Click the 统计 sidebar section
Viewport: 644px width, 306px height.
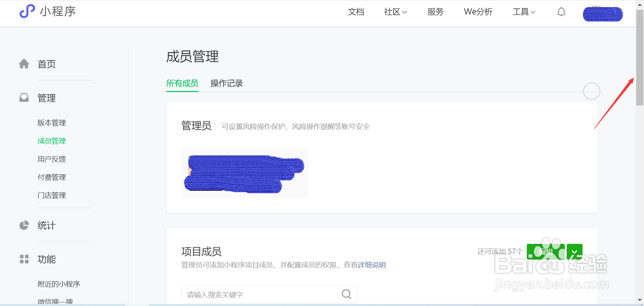coord(47,225)
